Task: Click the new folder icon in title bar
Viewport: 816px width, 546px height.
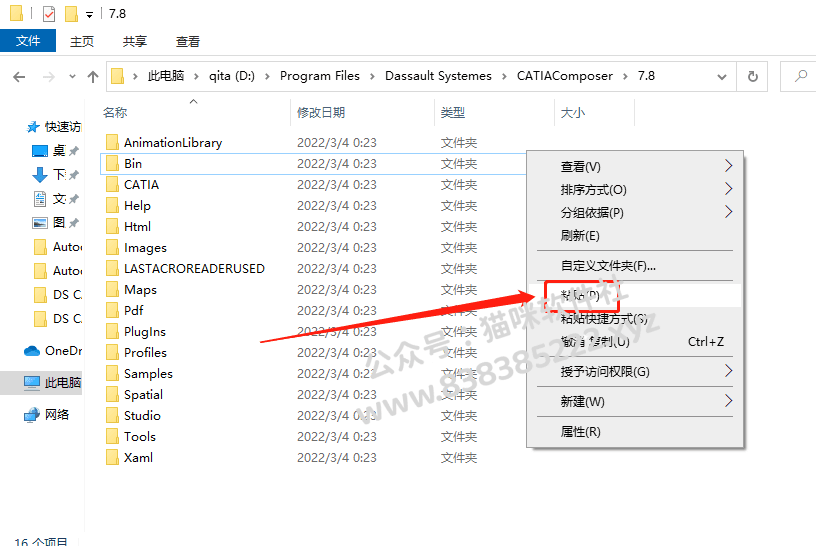Action: pyautogui.click(x=71, y=14)
